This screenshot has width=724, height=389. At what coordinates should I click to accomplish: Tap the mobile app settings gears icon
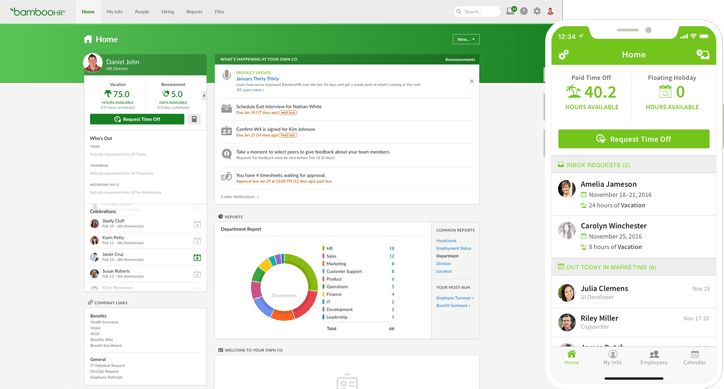[x=563, y=55]
